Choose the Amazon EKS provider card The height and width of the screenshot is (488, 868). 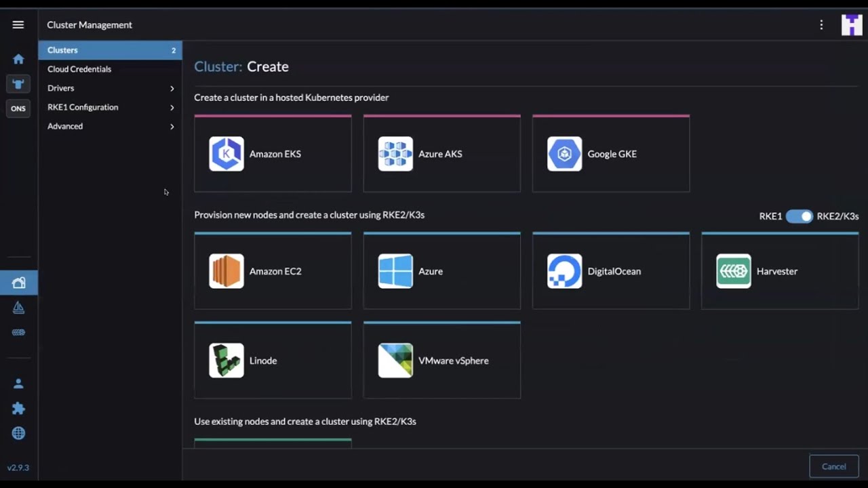click(x=273, y=153)
